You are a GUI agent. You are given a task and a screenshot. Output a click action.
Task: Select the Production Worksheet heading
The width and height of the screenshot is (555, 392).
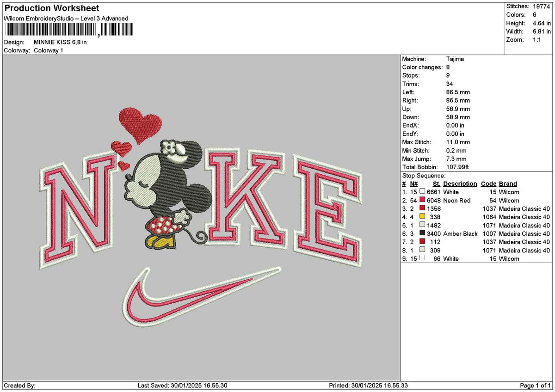[52, 8]
